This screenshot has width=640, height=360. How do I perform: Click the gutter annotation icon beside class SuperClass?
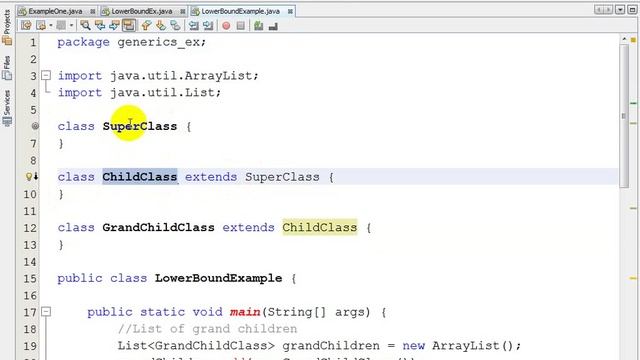click(x=35, y=126)
